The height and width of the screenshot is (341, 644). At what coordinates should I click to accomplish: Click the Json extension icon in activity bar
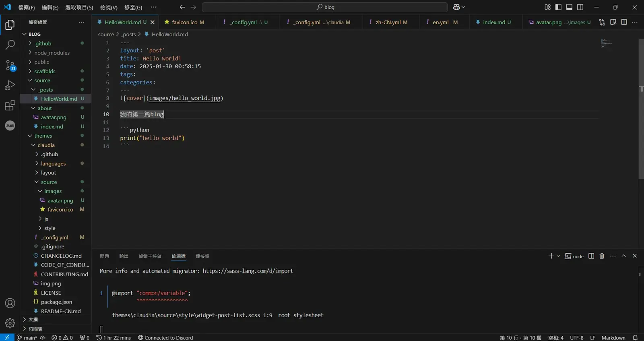[10, 126]
